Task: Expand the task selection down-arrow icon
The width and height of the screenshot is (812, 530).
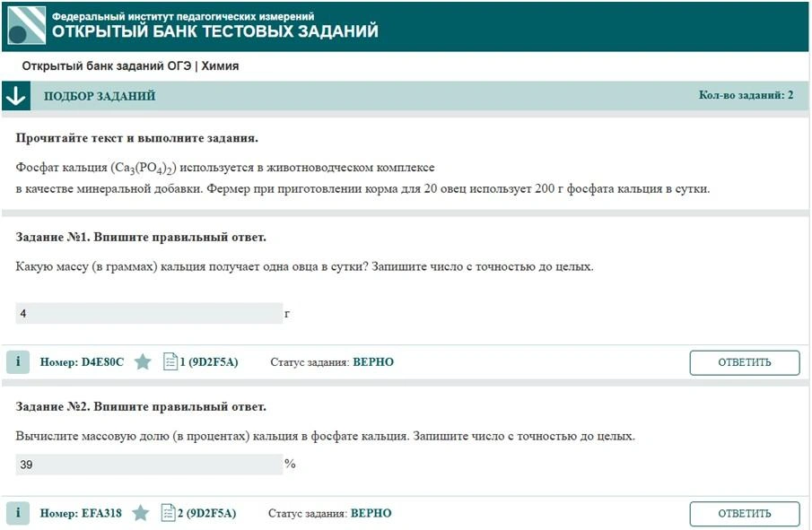Action: [16, 96]
